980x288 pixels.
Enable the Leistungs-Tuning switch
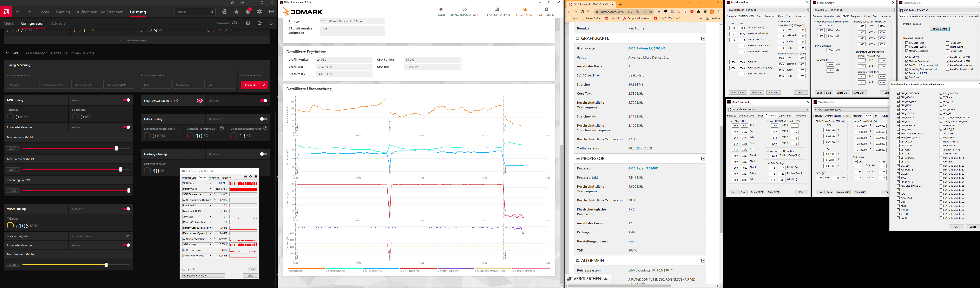263,154
